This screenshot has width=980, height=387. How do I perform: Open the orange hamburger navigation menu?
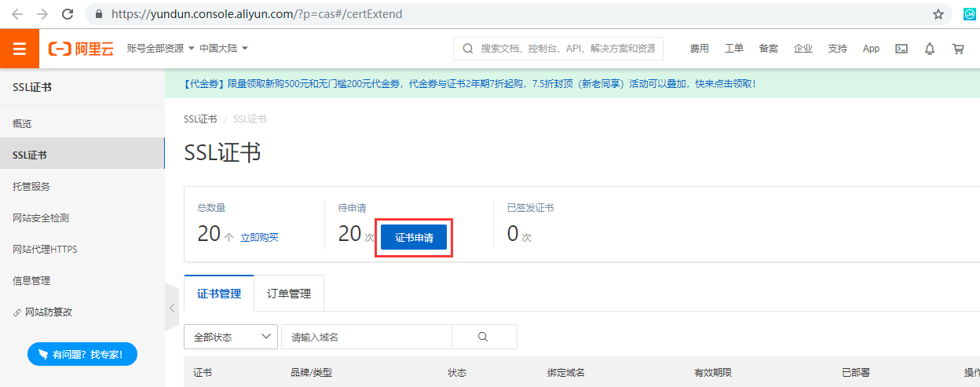[20, 49]
